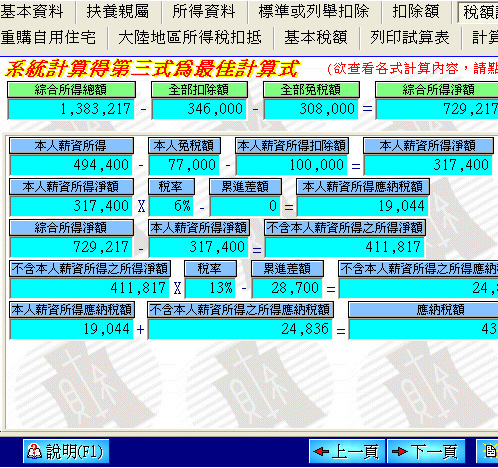Click the help book icon beside 說明(F1)
This screenshot has width=498, height=468.
point(34,452)
